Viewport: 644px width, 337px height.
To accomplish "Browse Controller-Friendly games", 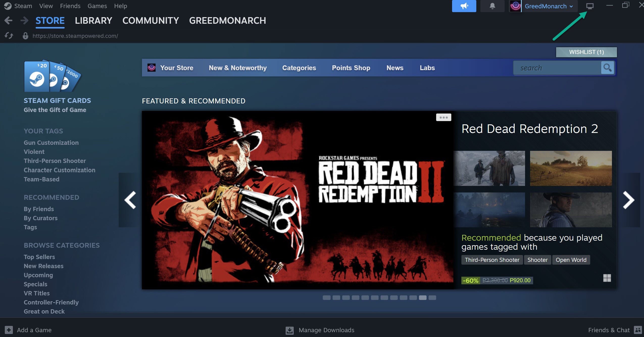I will click(51, 302).
